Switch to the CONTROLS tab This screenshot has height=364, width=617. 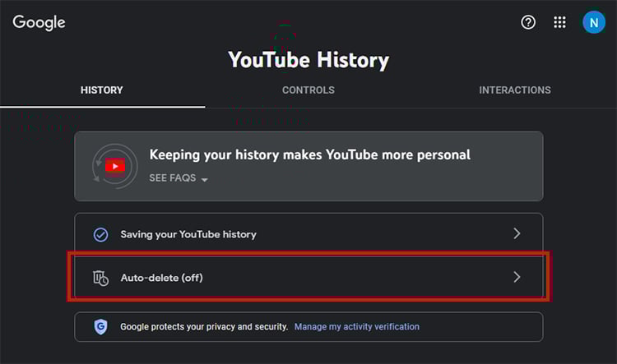[x=308, y=90]
